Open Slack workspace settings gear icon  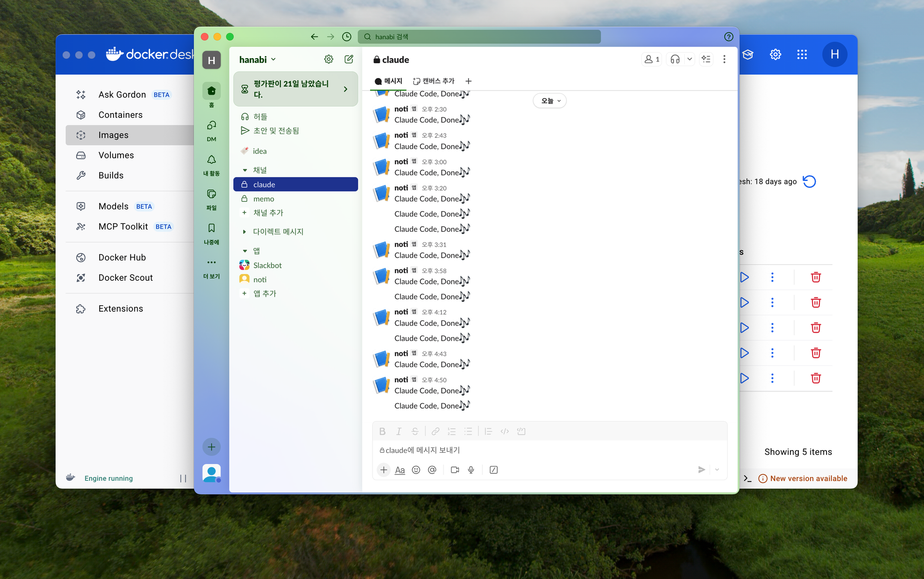(x=328, y=59)
